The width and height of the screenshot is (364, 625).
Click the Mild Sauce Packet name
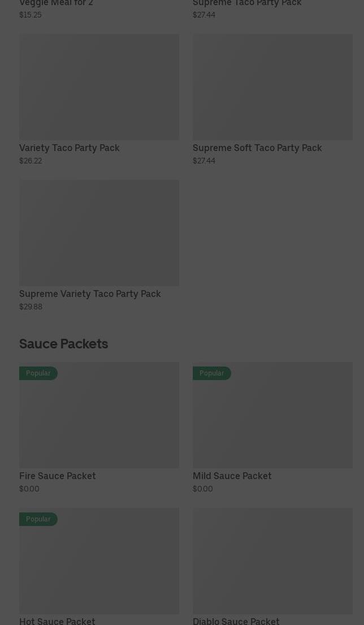tap(232, 476)
